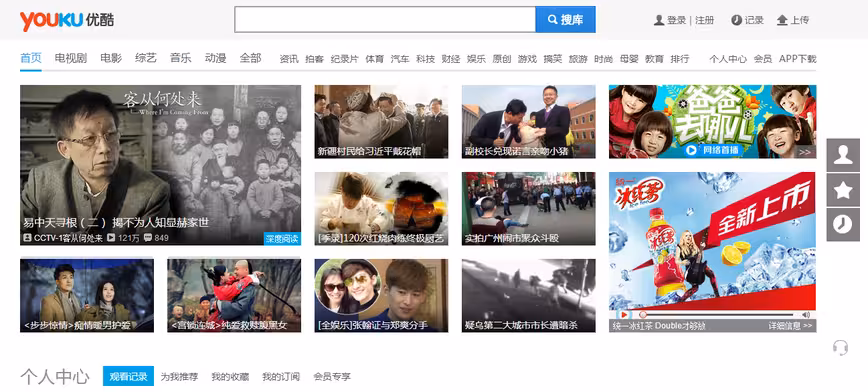Click the APP下载 download link
868x392 pixels.
click(x=798, y=59)
